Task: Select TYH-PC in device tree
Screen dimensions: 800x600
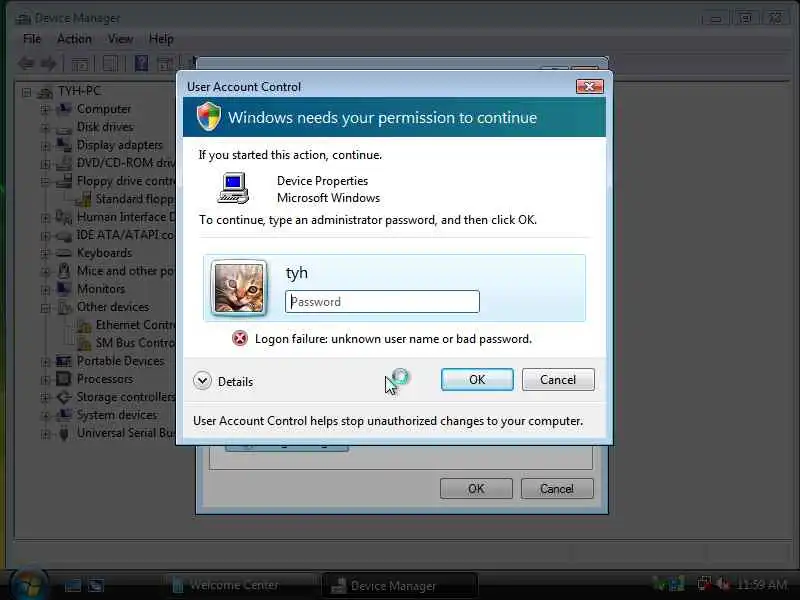Action: pos(79,91)
